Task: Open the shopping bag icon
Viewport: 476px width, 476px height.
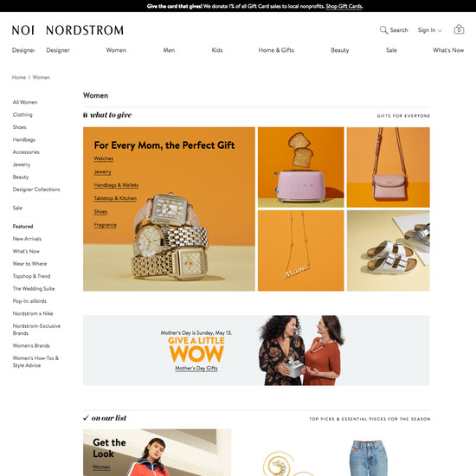Action: (x=459, y=29)
